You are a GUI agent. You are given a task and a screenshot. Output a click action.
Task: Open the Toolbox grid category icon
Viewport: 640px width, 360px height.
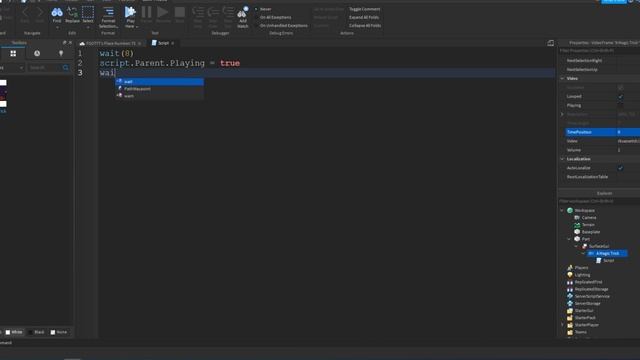tap(13, 53)
